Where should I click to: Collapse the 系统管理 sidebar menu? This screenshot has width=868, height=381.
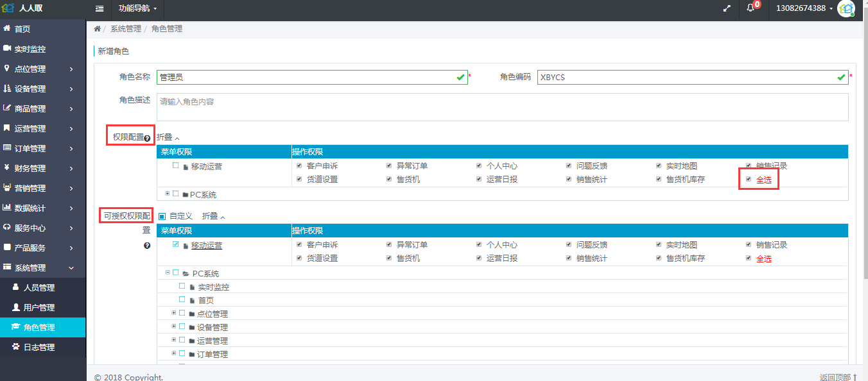(x=42, y=267)
